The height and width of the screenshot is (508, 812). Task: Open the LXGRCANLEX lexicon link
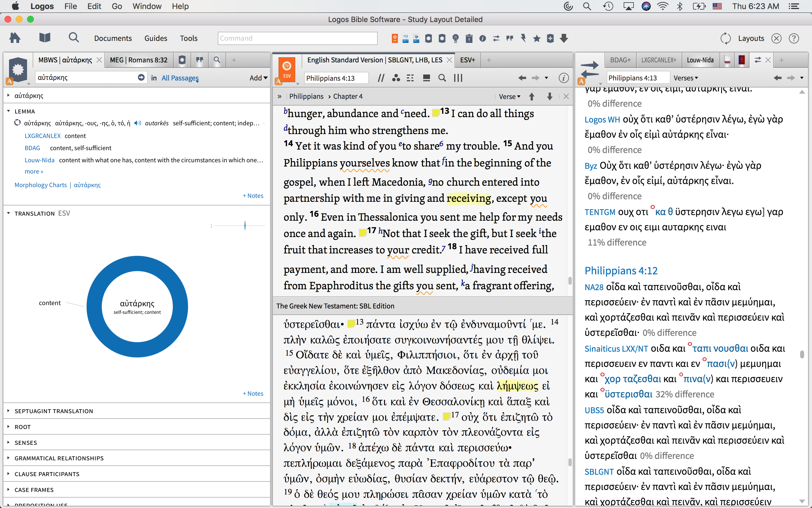click(x=43, y=136)
